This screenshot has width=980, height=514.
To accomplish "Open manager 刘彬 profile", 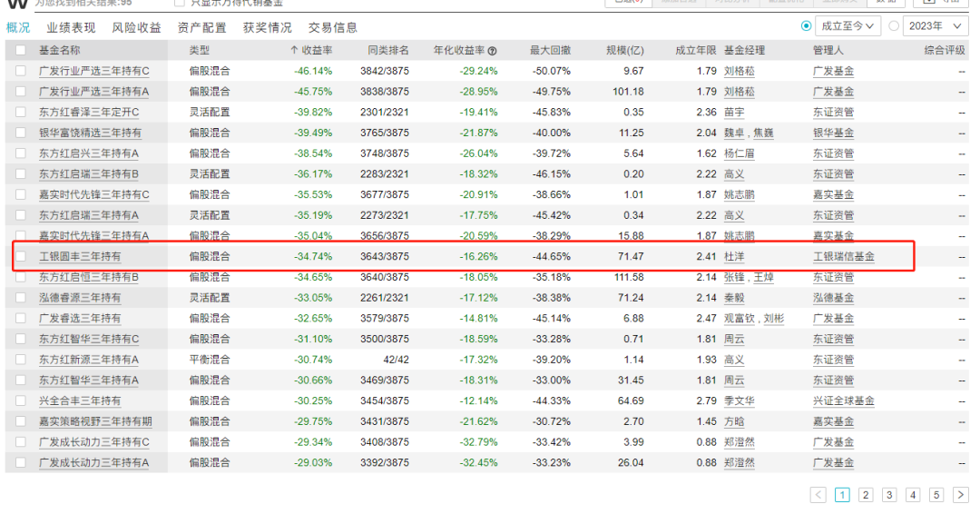I will click(774, 318).
